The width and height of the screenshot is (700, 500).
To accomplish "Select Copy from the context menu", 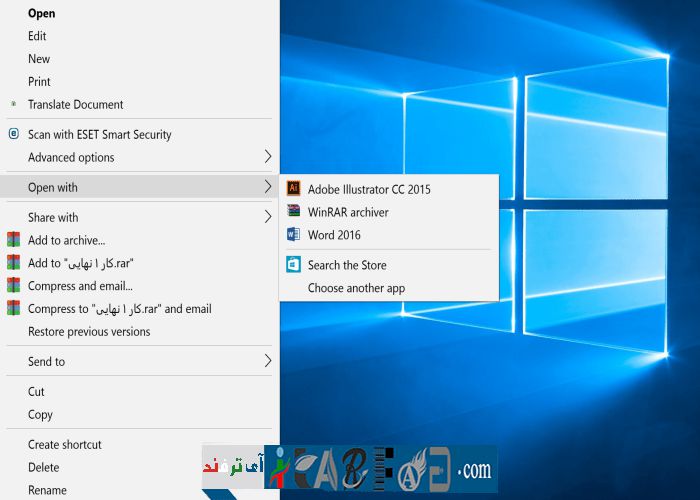I will pos(41,415).
